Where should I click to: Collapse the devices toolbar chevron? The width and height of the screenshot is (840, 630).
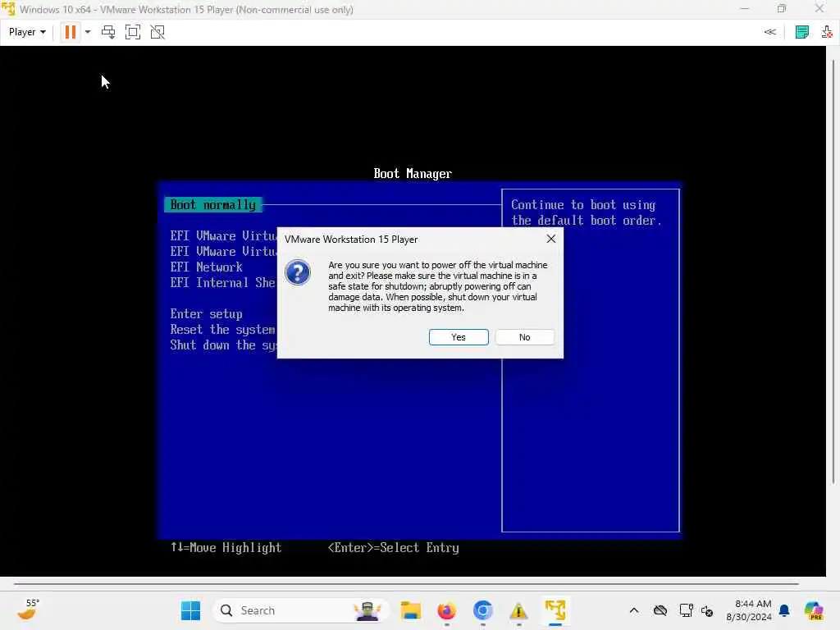pos(769,32)
